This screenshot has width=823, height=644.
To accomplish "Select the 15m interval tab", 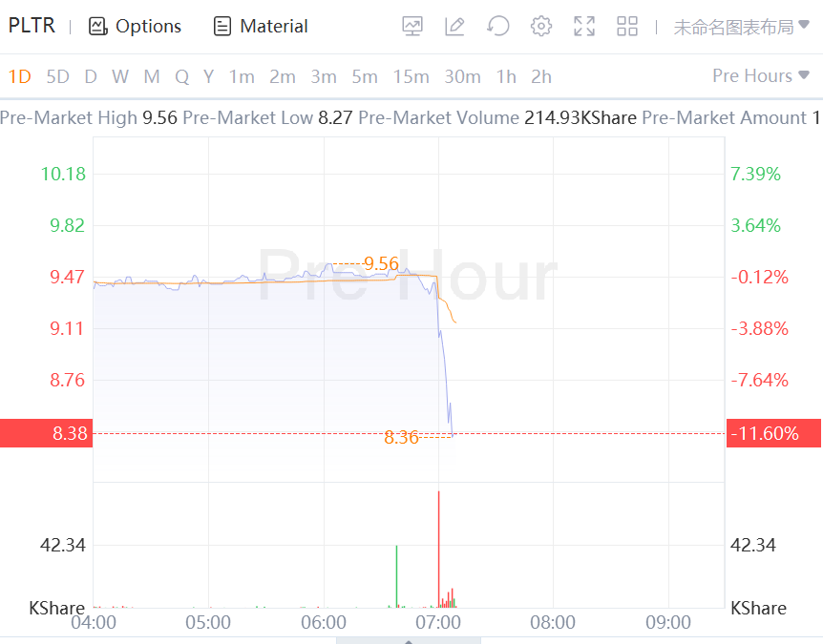I will click(411, 76).
